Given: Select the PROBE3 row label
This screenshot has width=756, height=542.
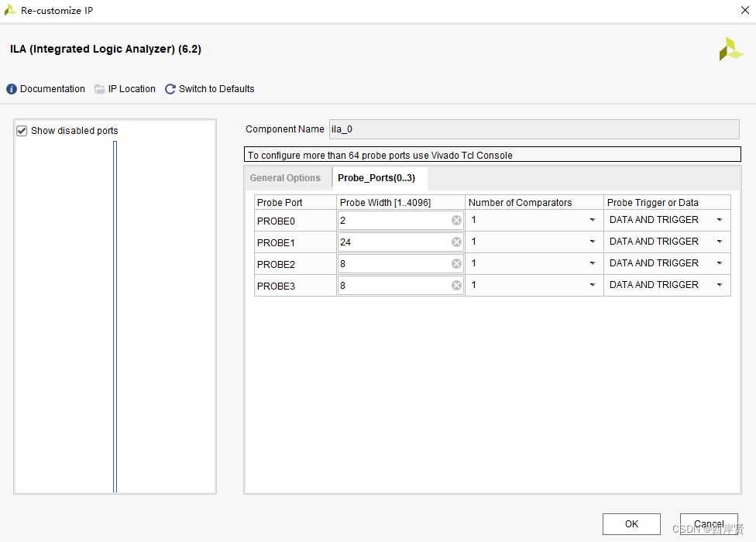Looking at the screenshot, I should tap(276, 286).
